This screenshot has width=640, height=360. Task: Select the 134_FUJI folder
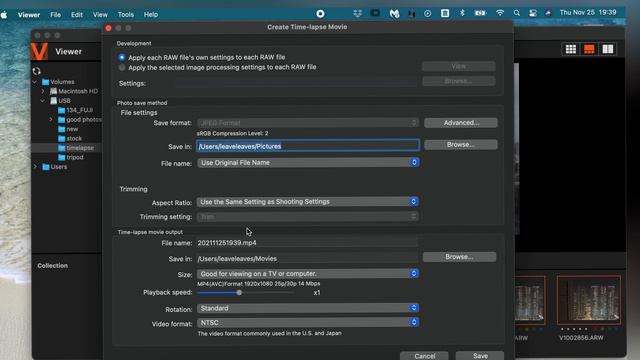(x=76, y=110)
